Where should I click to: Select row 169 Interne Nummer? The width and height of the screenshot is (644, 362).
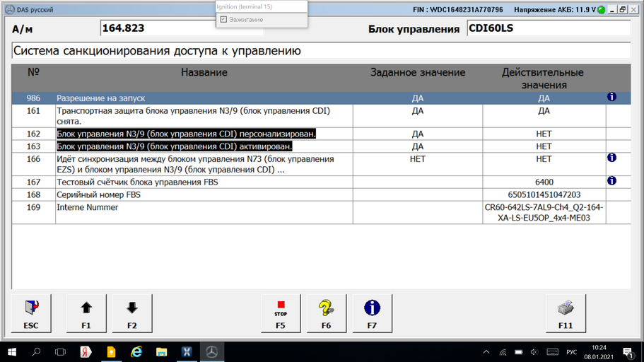pyautogui.click(x=321, y=212)
